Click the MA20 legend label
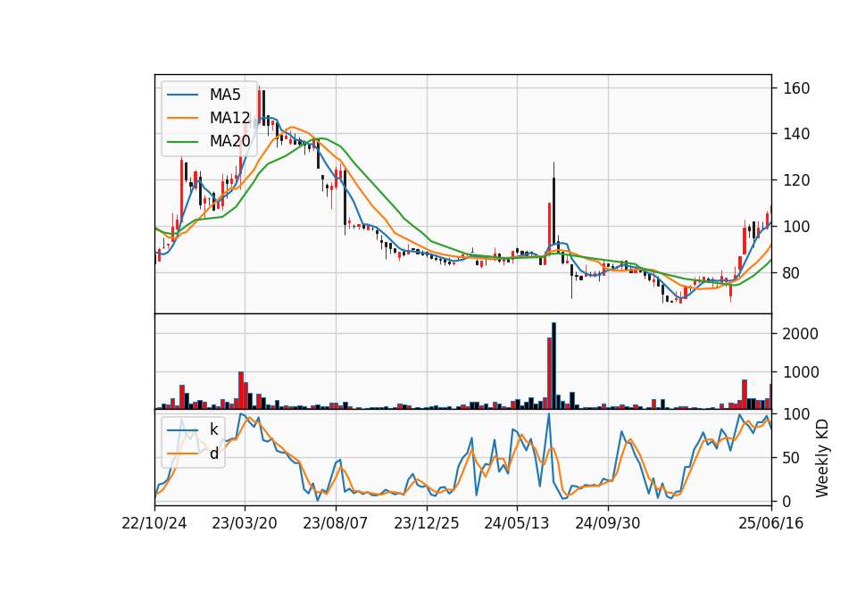The height and width of the screenshot is (616, 857). (x=229, y=141)
